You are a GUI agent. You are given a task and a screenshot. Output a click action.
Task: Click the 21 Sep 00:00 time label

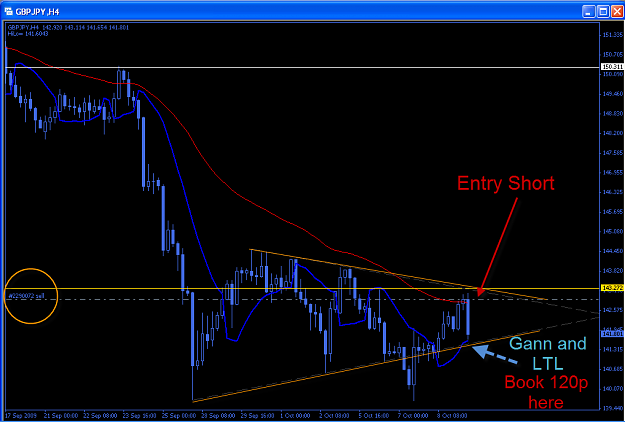(60, 415)
